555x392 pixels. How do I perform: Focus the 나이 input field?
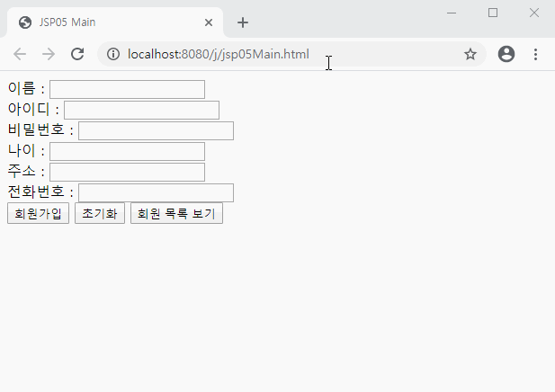point(127,151)
